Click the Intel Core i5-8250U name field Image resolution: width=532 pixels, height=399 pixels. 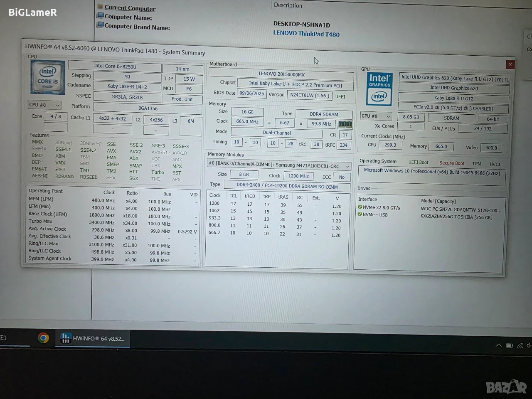click(115, 66)
